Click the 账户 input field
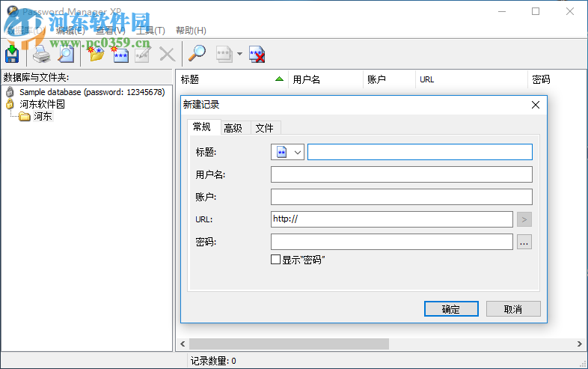588x369 pixels. point(402,197)
